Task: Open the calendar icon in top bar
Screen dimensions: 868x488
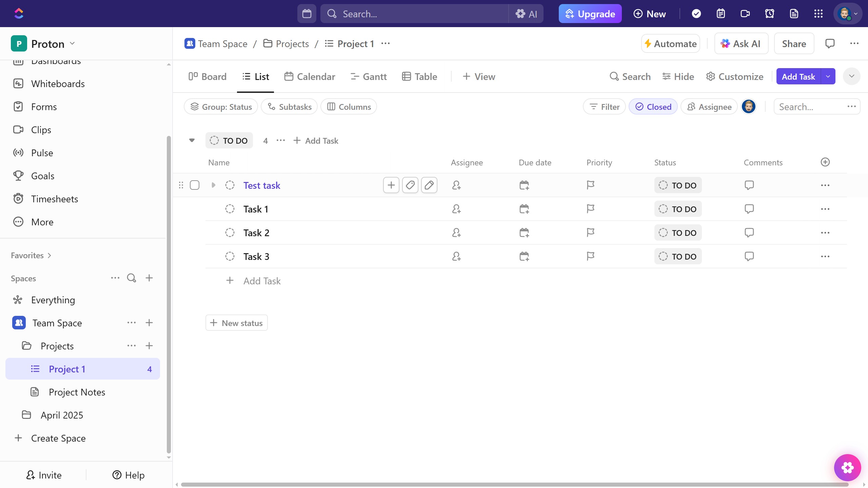Action: pyautogui.click(x=306, y=14)
